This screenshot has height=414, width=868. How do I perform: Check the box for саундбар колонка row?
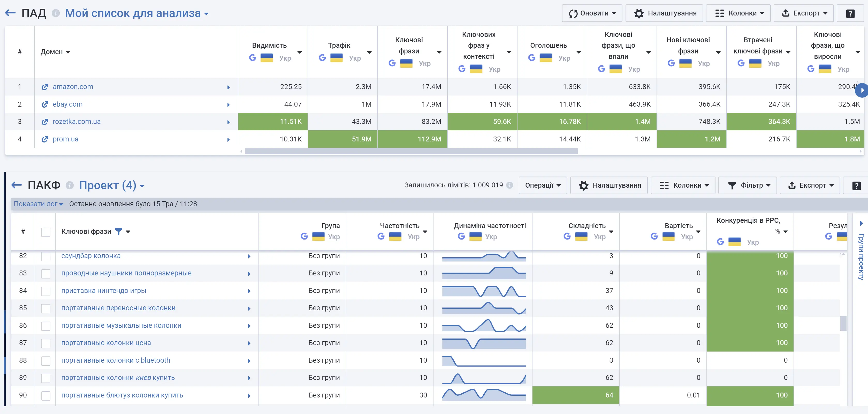[x=46, y=256]
